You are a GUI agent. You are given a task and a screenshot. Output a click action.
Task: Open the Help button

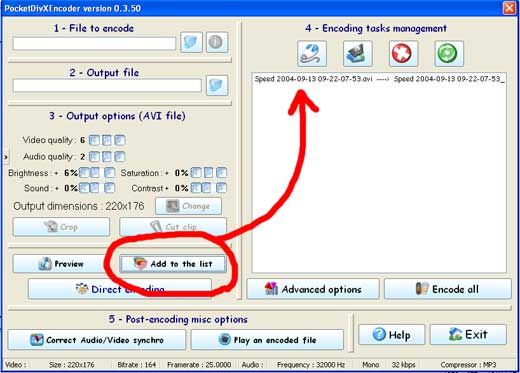[x=392, y=335]
